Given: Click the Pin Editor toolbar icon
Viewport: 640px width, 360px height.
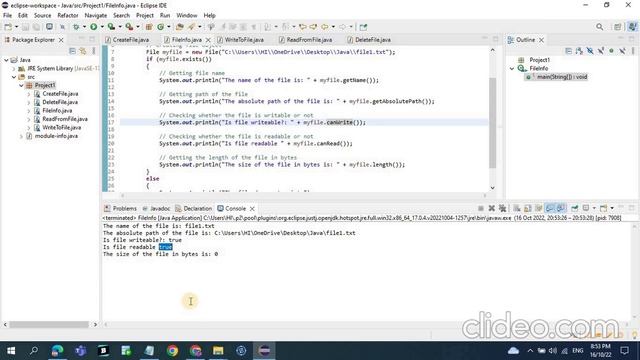Looking at the screenshot, I should point(363,27).
